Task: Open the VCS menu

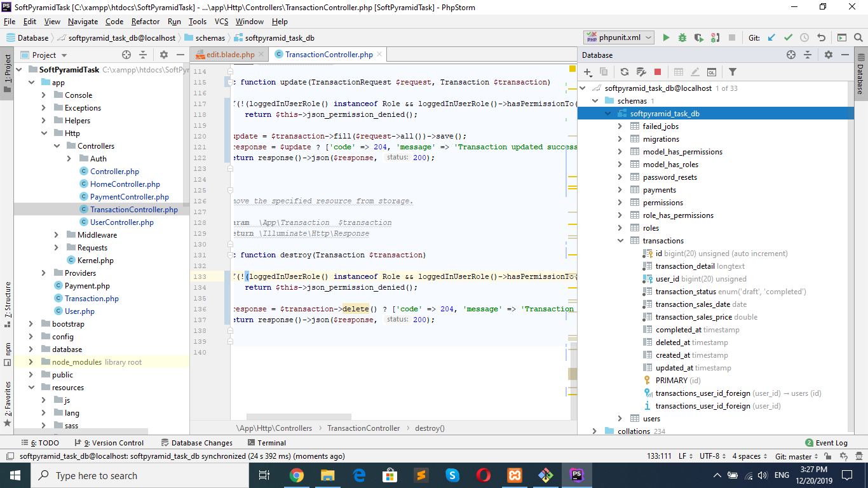Action: tap(221, 22)
